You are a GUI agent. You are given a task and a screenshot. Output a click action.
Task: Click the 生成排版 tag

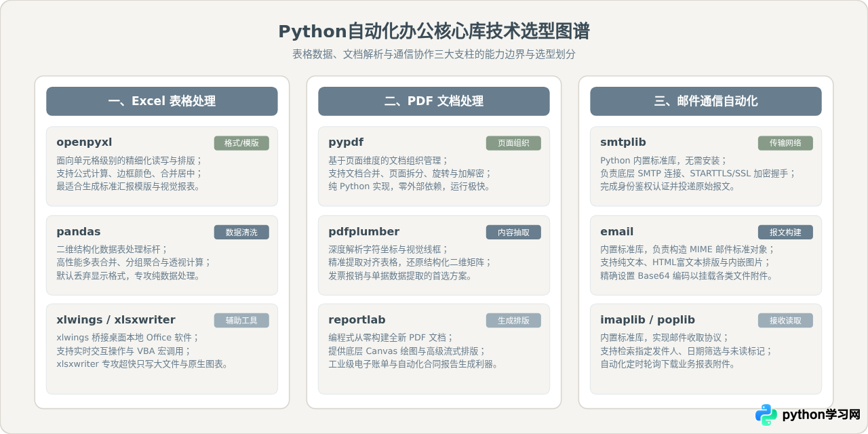[x=513, y=320]
